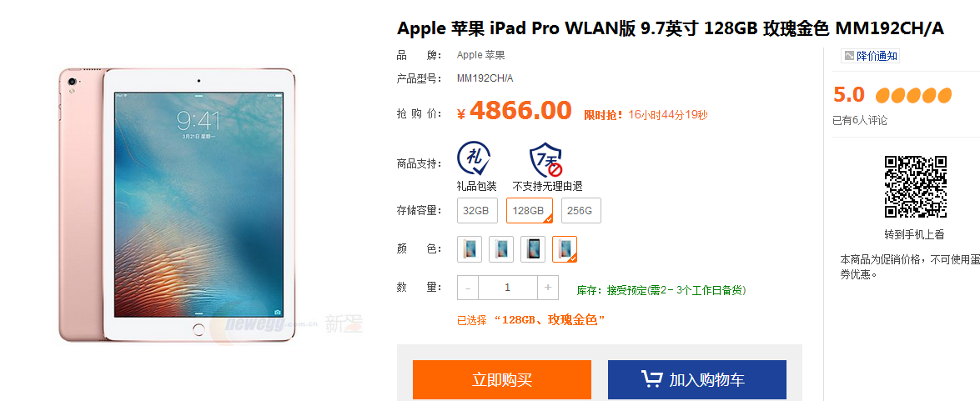Open the 已有6人评论 reviews link

(x=859, y=121)
